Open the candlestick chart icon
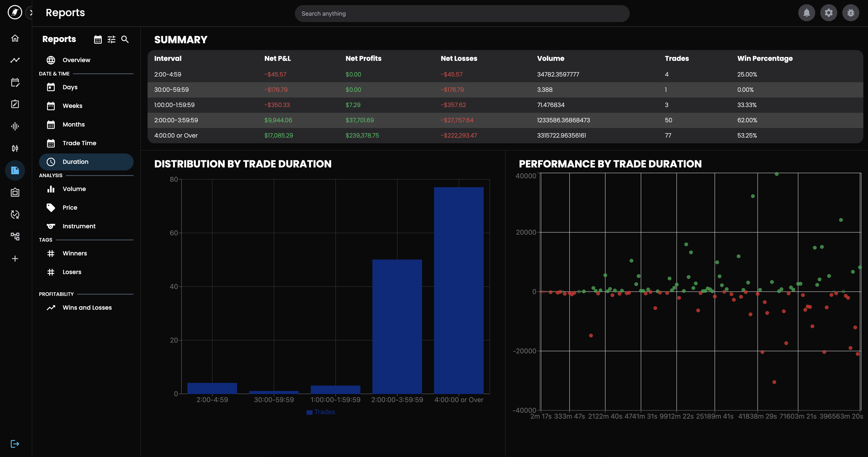Viewport: 868px width, 457px height. point(15,148)
